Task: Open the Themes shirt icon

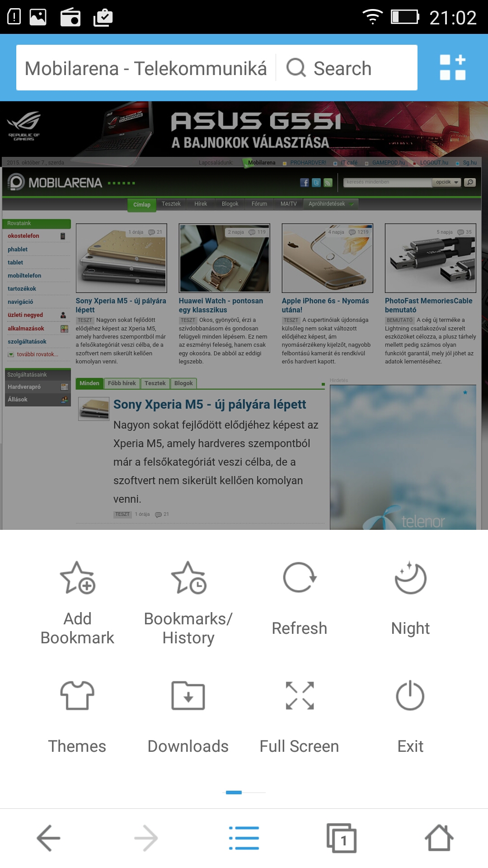Action: [x=77, y=695]
